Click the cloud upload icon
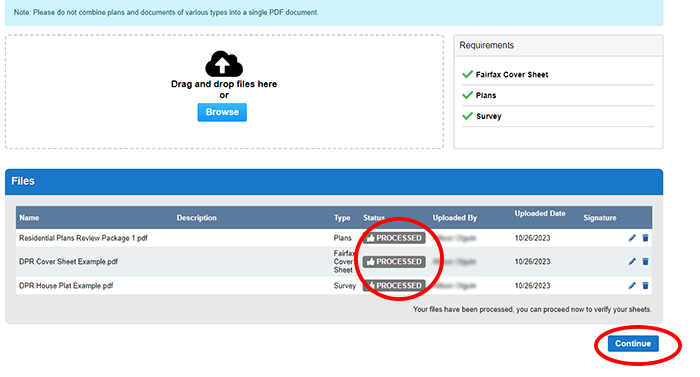700x377 pixels. pos(224,64)
